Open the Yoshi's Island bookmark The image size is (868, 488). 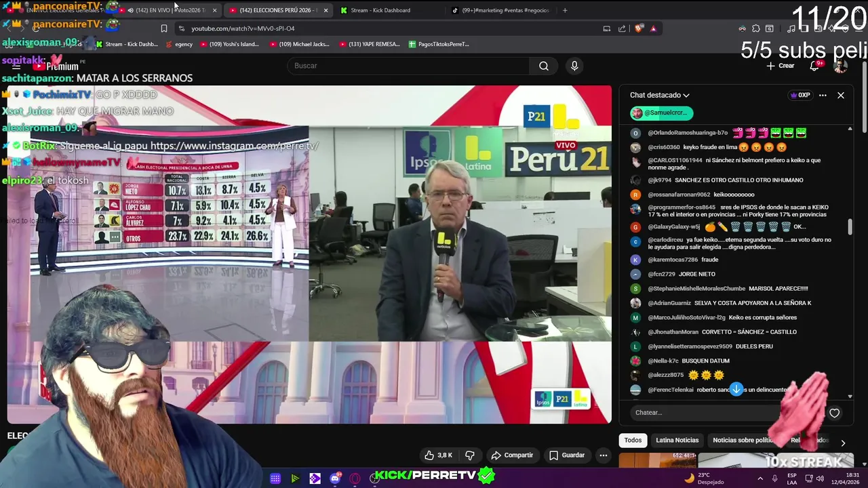229,44
